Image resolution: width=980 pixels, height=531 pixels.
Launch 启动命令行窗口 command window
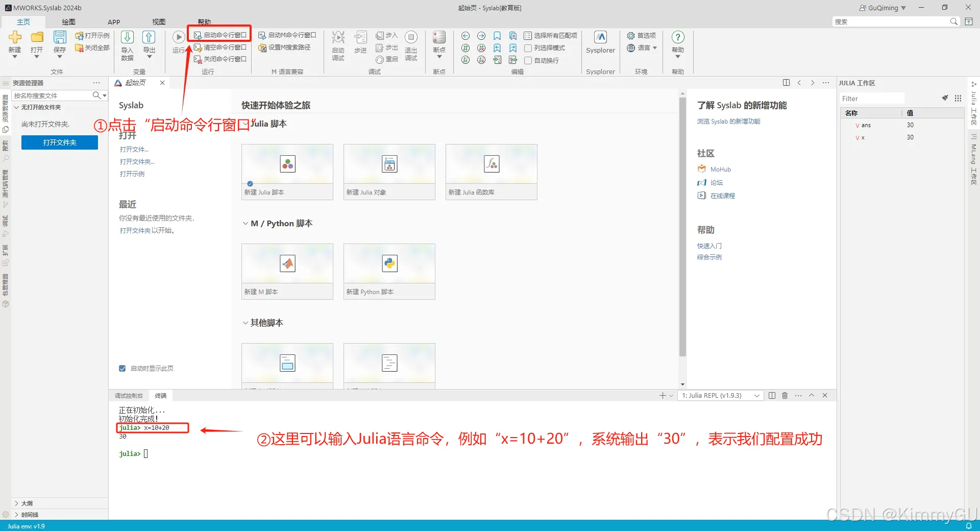pyautogui.click(x=220, y=35)
